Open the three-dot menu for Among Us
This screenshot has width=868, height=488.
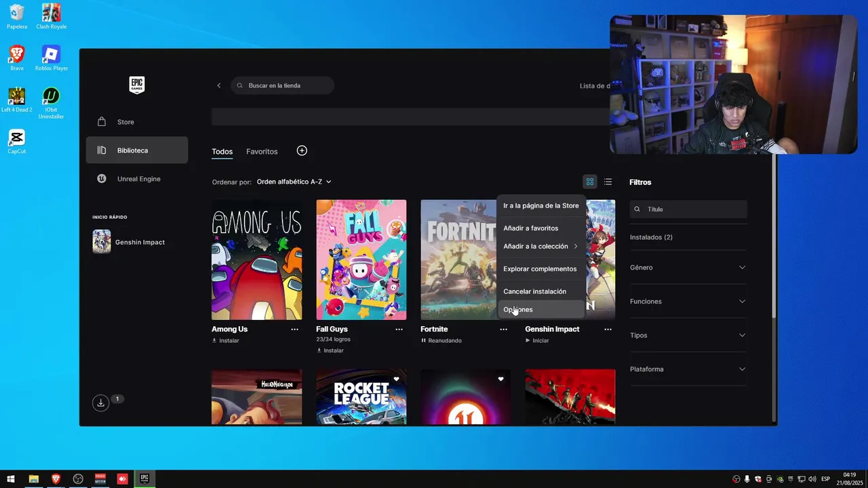point(294,329)
